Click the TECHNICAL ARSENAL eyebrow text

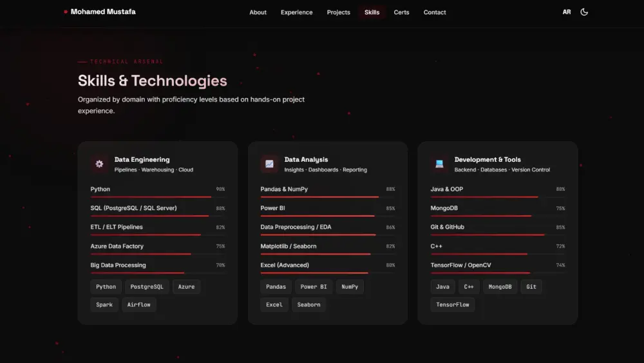point(126,62)
